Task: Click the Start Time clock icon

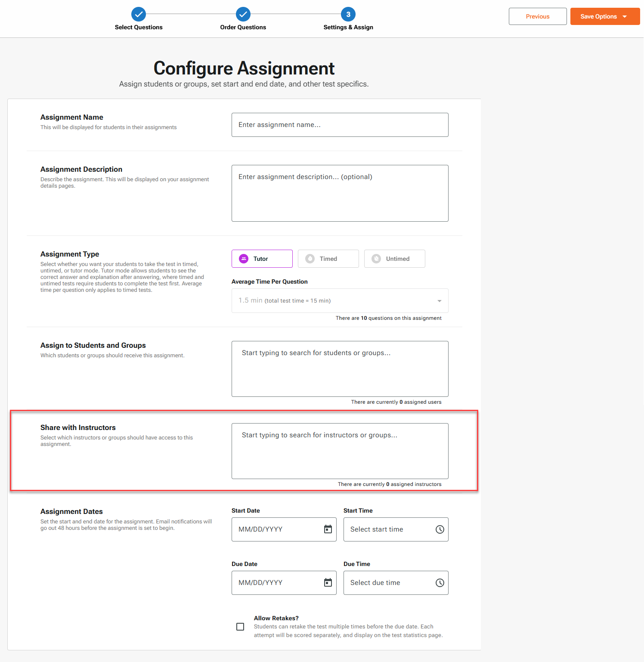Action: coord(440,529)
